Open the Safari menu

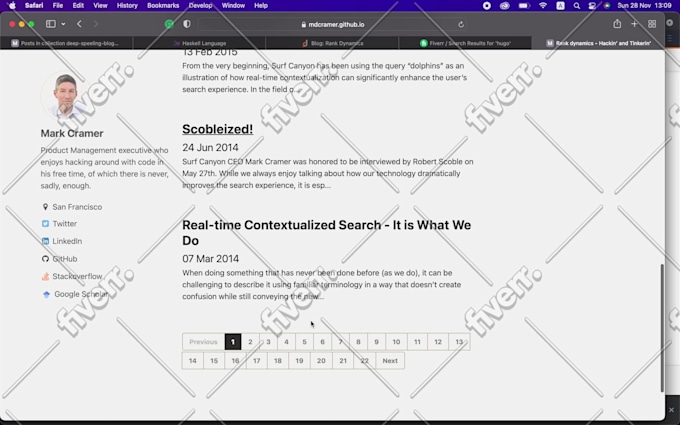[x=34, y=6]
